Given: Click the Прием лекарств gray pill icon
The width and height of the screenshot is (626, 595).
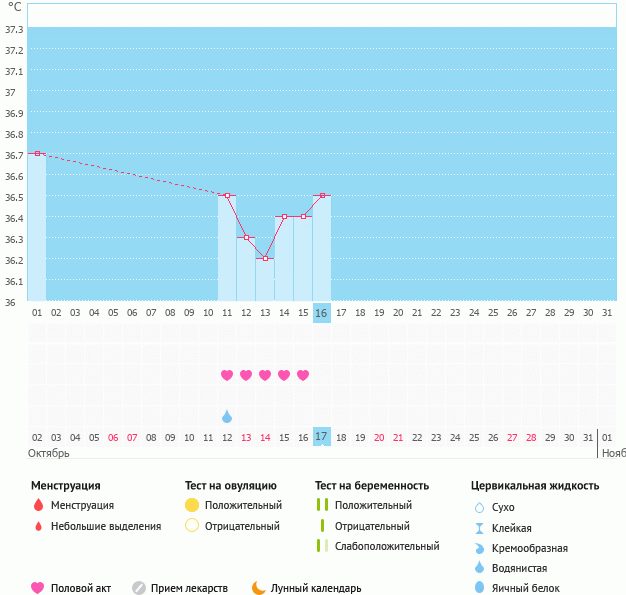Looking at the screenshot, I should point(139,588).
